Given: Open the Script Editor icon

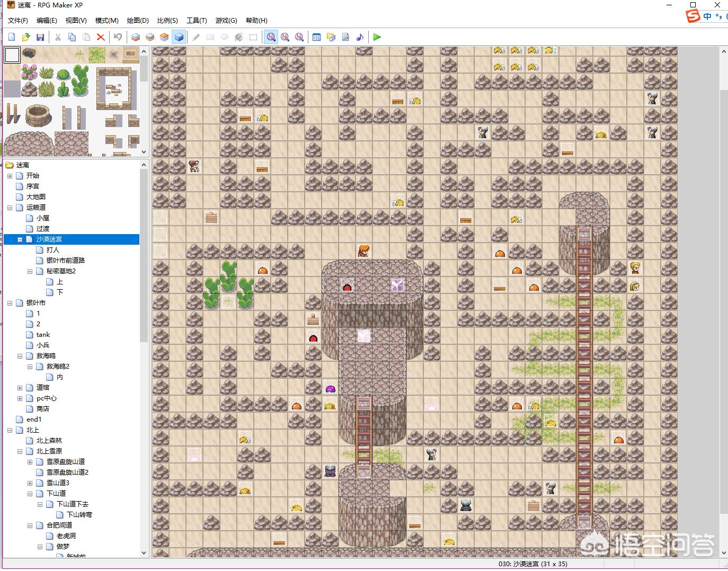Looking at the screenshot, I should click(x=345, y=37).
